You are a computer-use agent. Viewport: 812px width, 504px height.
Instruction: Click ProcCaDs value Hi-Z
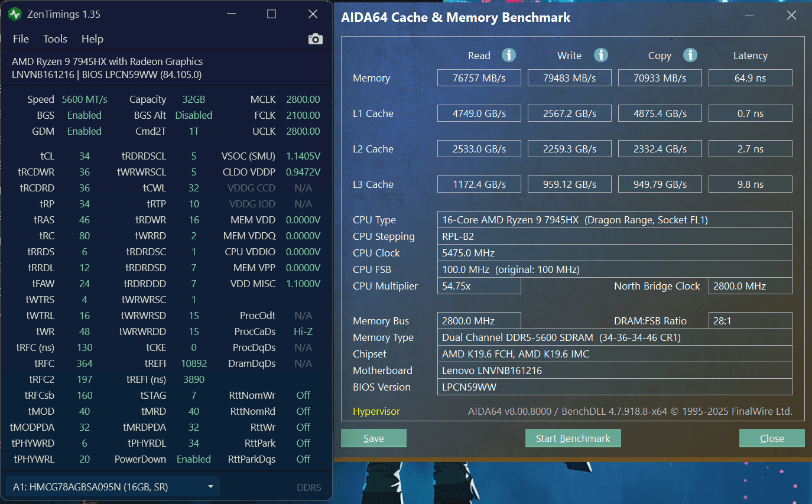303,331
